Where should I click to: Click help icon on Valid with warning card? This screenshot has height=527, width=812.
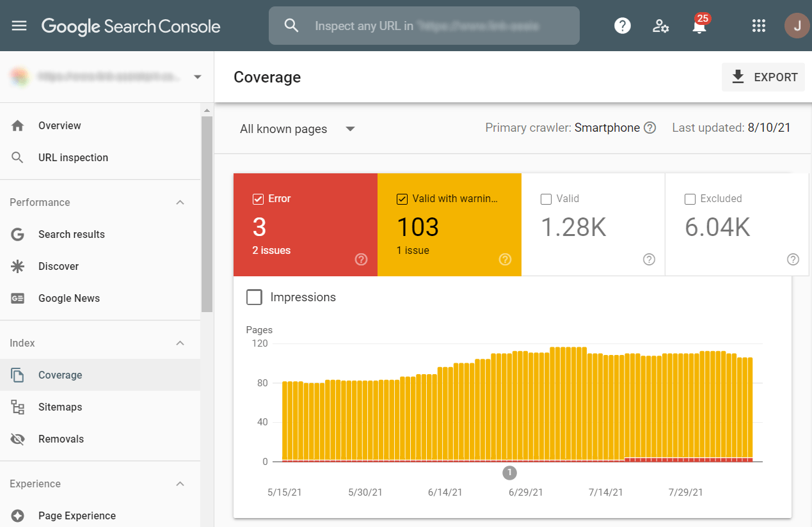[x=506, y=259]
